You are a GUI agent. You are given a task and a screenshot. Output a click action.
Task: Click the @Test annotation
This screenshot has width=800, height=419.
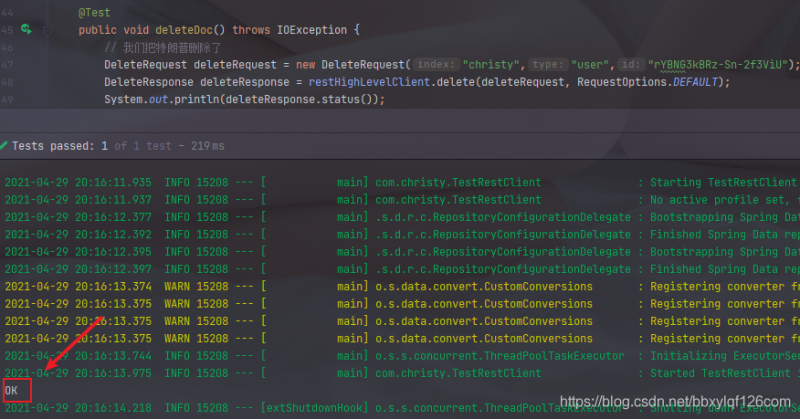(94, 13)
